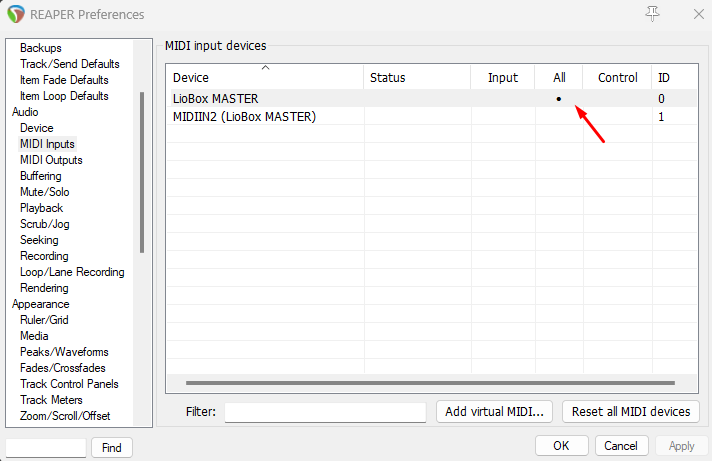Sort the list by Device column header

tap(265, 77)
